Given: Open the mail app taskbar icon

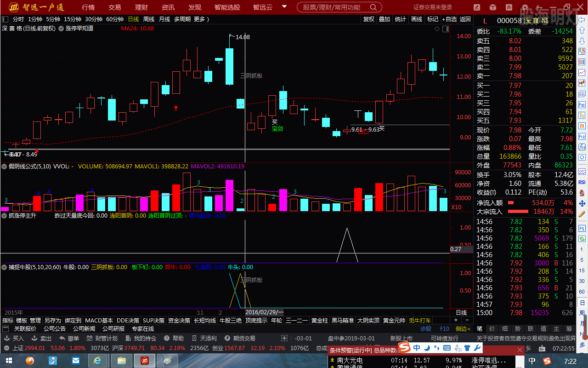Looking at the screenshot, I should [x=75, y=360].
